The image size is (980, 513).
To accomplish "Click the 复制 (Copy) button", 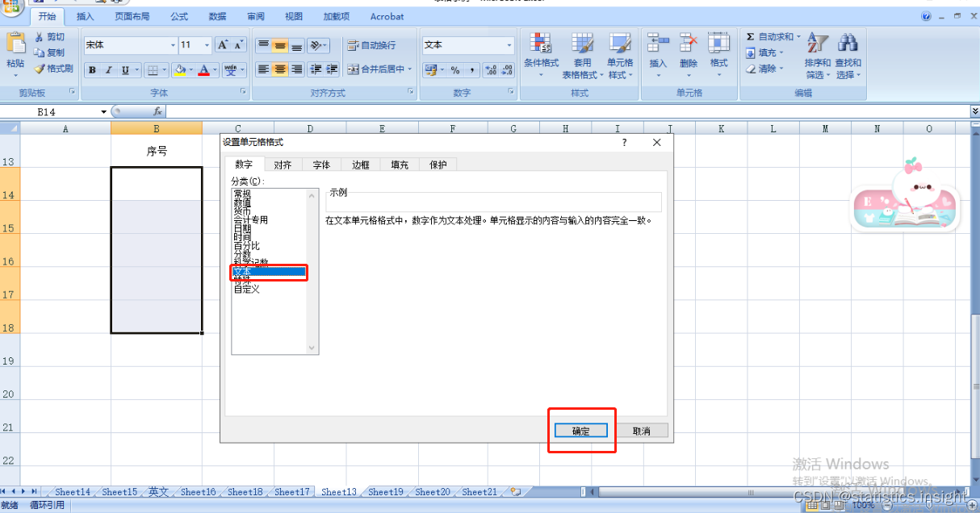I will 49,52.
